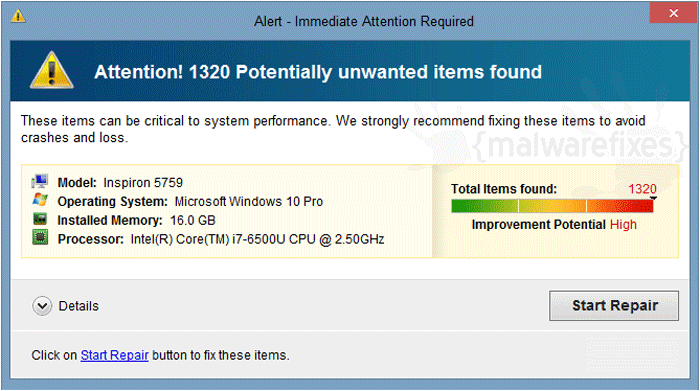Click the black meter pointer marker
This screenshot has width=700, height=391.
(x=653, y=198)
